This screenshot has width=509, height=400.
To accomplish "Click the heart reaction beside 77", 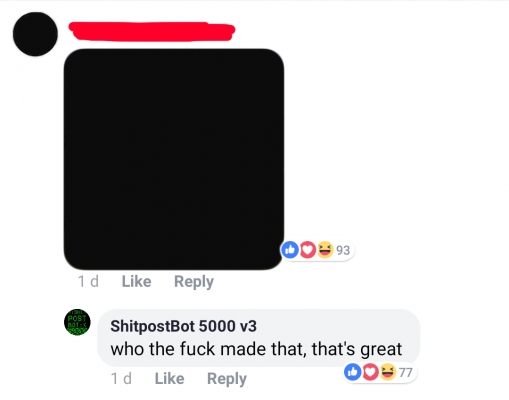I will [x=370, y=372].
